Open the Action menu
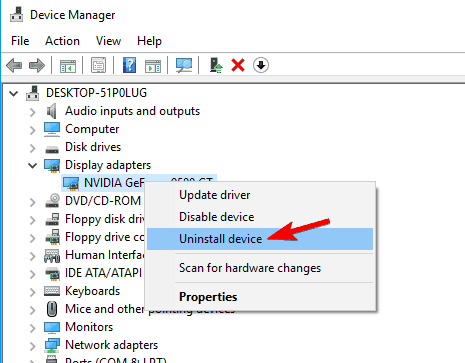The image size is (465, 363). click(x=62, y=41)
